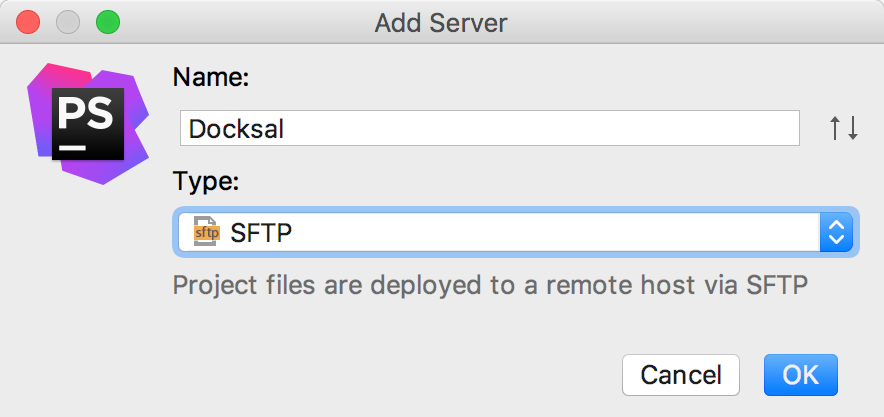Click empty title bar area right of title
This screenshot has height=417, width=884.
tap(700, 21)
